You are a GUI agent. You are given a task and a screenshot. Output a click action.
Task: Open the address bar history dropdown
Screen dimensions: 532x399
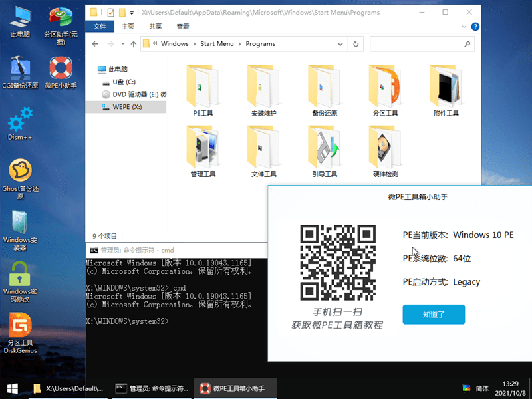340,44
